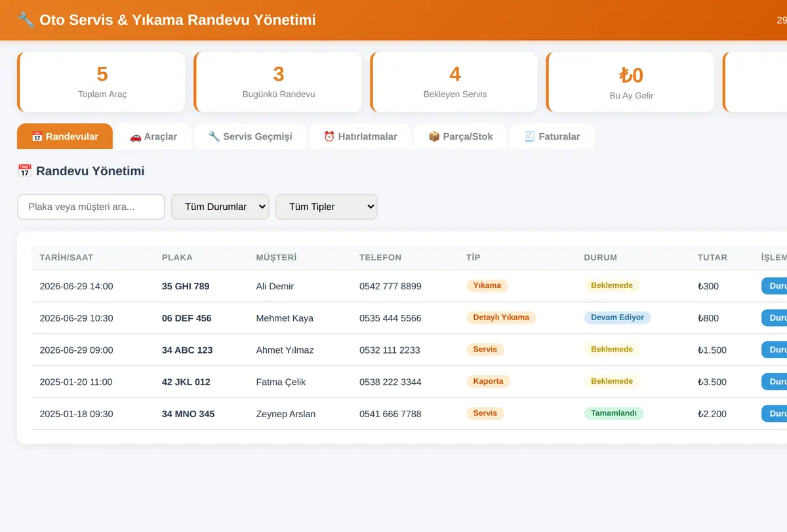Click the TUTAR column header

tap(712, 257)
